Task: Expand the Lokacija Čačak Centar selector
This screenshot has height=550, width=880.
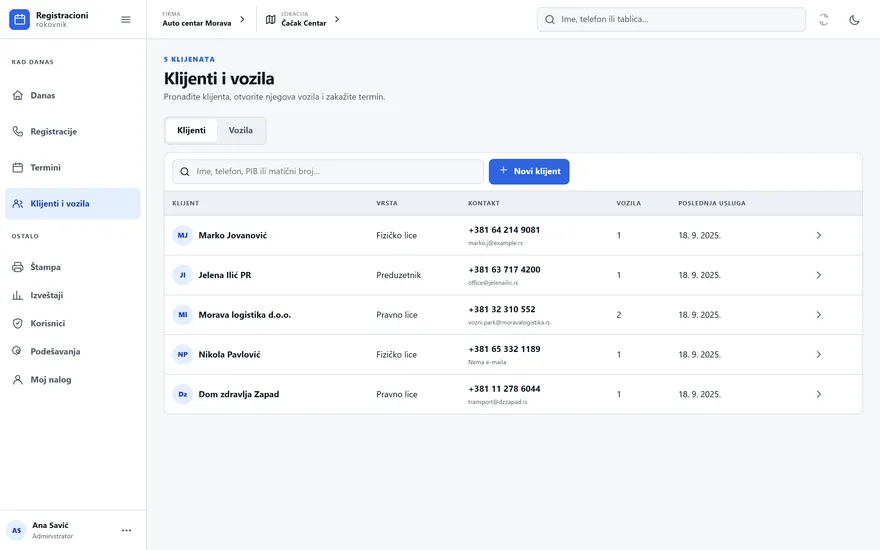Action: (302, 20)
